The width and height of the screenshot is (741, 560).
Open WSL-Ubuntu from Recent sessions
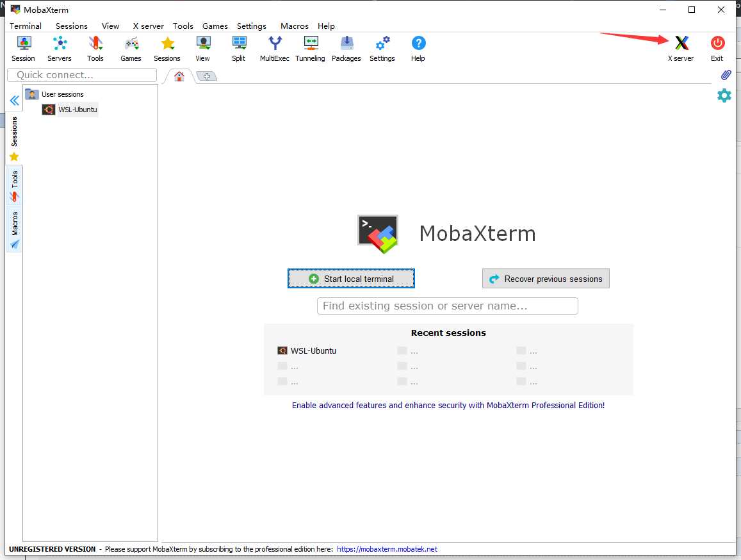(307, 351)
